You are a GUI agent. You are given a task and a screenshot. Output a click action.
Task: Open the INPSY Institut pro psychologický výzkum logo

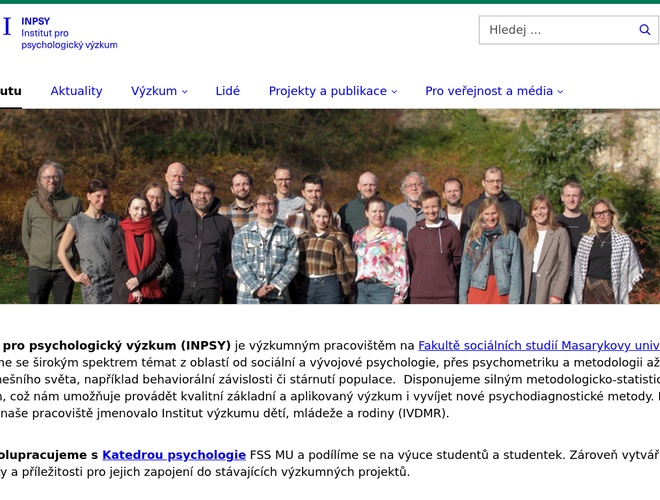pos(68,32)
